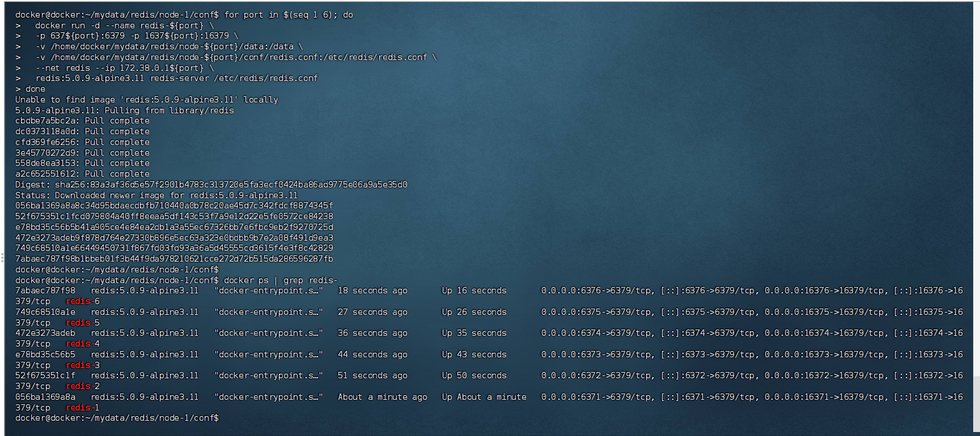Click '51 seconds ago' created time
Viewport: 980px width, 436px height.
click(372, 375)
